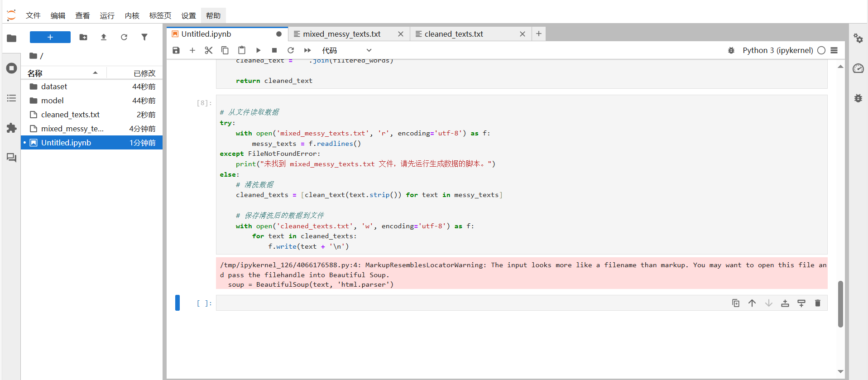868x380 pixels.
Task: Insert a cell below with the plus icon
Action: click(x=192, y=50)
